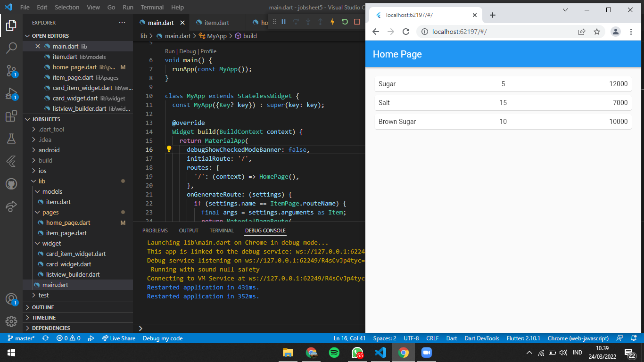Click the Step Over debug icon
This screenshot has height=362, width=644.
click(x=296, y=21)
